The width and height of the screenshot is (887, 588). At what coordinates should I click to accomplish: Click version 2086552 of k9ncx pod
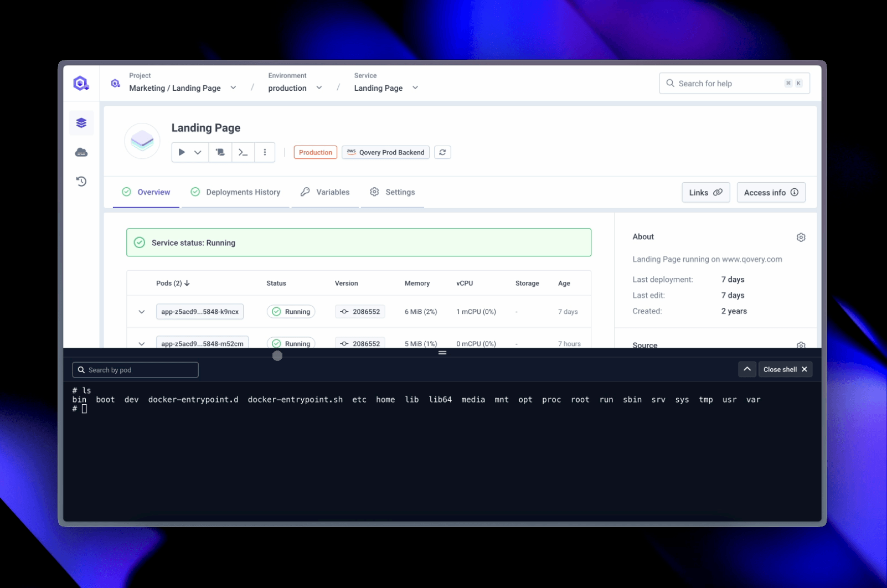click(360, 312)
